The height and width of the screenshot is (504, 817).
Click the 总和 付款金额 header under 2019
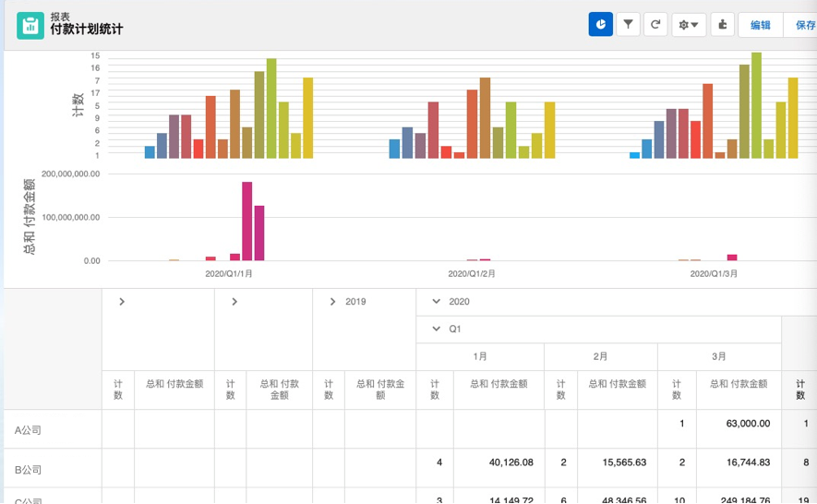click(x=380, y=390)
